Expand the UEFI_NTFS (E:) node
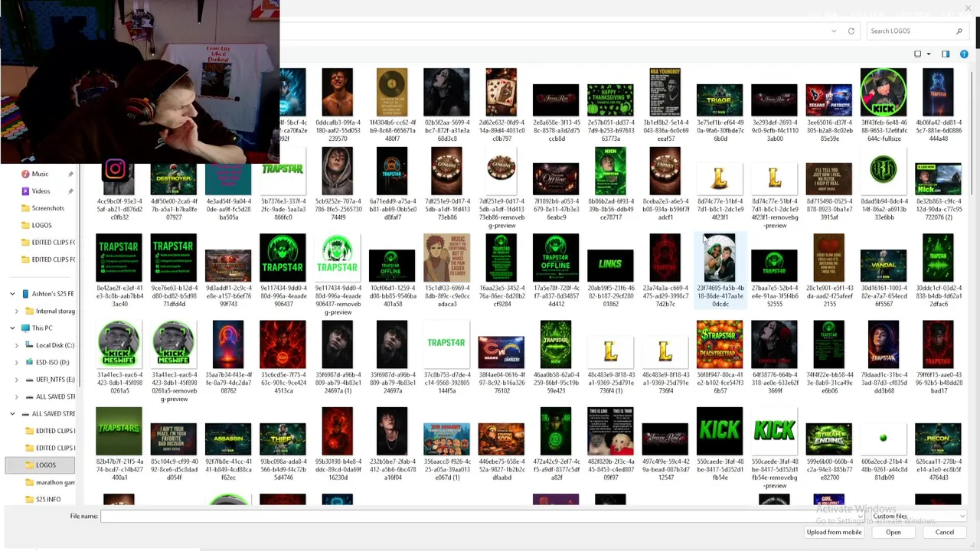The width and height of the screenshot is (980, 551). 17,379
